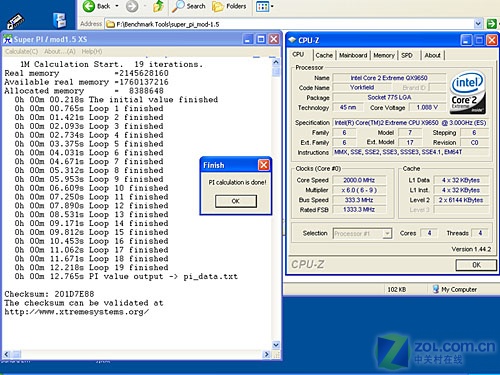Click the Intel Core 2 Extreme logo

[x=468, y=93]
